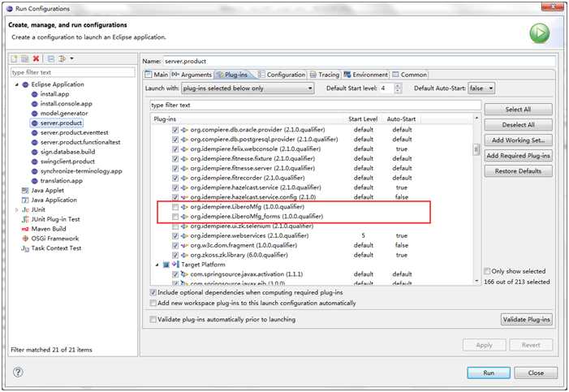Click the plug-ins list scroll down arrow
The width and height of the screenshot is (569, 392).
pyautogui.click(x=476, y=281)
